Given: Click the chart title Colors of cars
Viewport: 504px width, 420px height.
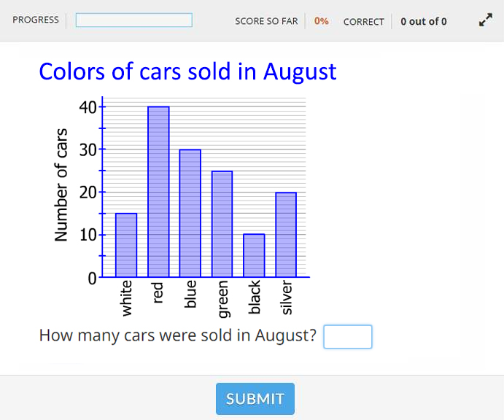Looking at the screenshot, I should coord(187,71).
